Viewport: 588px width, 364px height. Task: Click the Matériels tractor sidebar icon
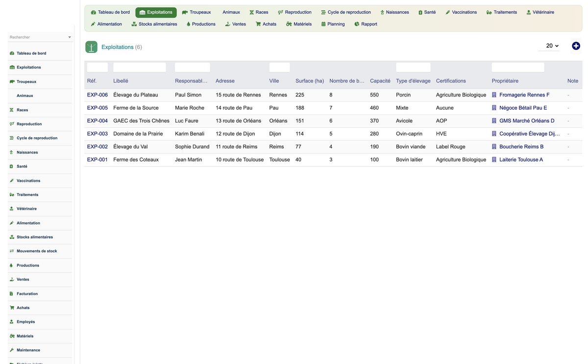[12, 336]
